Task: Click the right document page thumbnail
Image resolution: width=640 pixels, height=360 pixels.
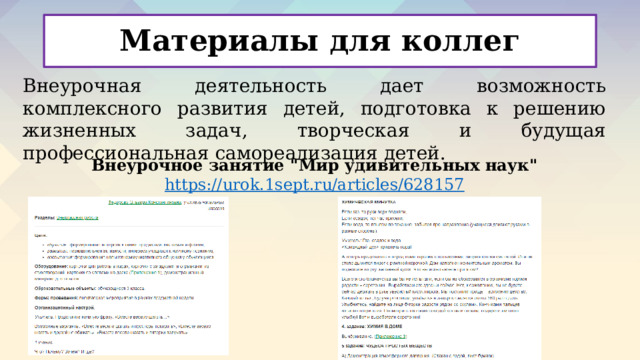Action: coord(440,278)
